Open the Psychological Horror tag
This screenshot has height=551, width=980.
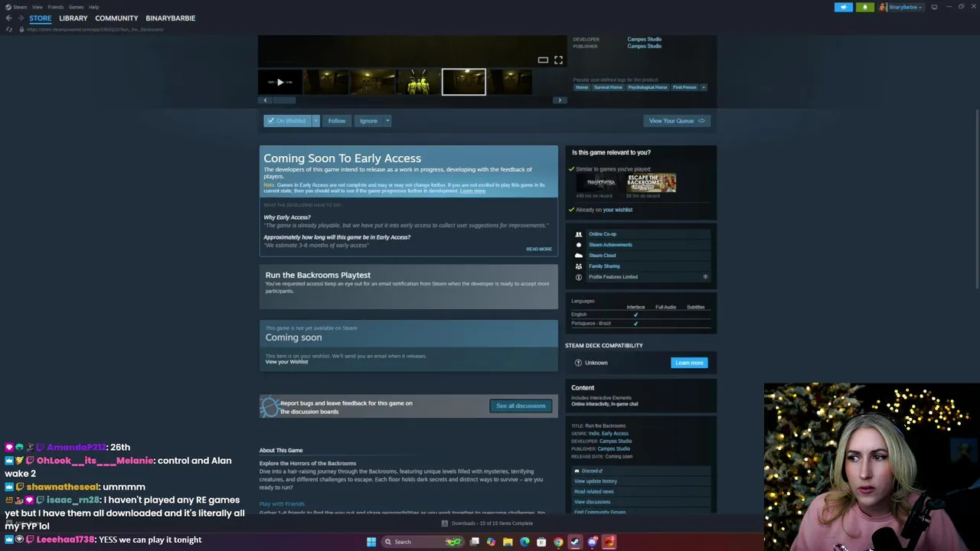tap(648, 87)
